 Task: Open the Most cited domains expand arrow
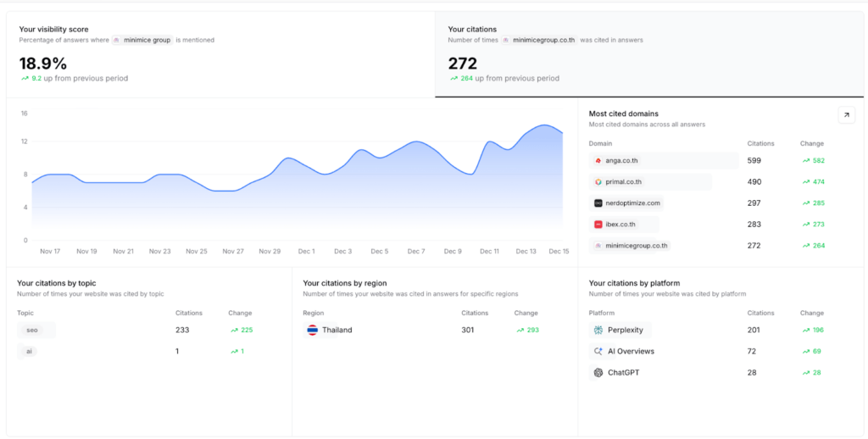(846, 115)
